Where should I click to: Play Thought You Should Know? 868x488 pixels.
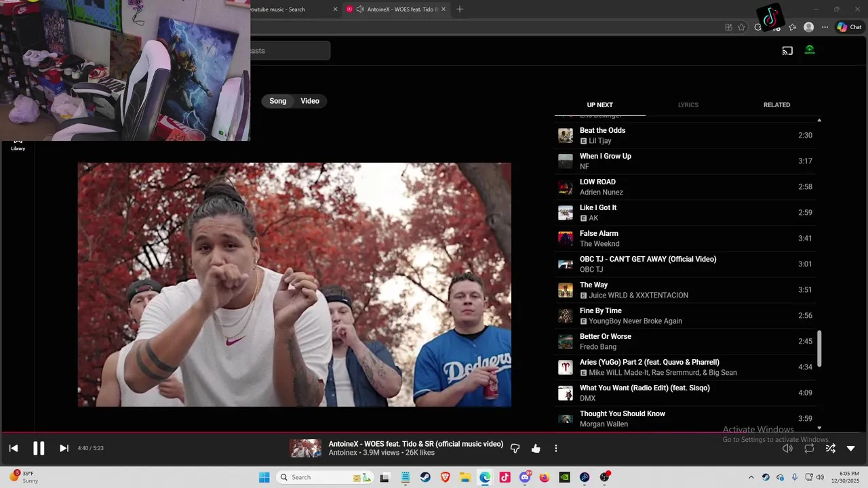[x=685, y=419]
